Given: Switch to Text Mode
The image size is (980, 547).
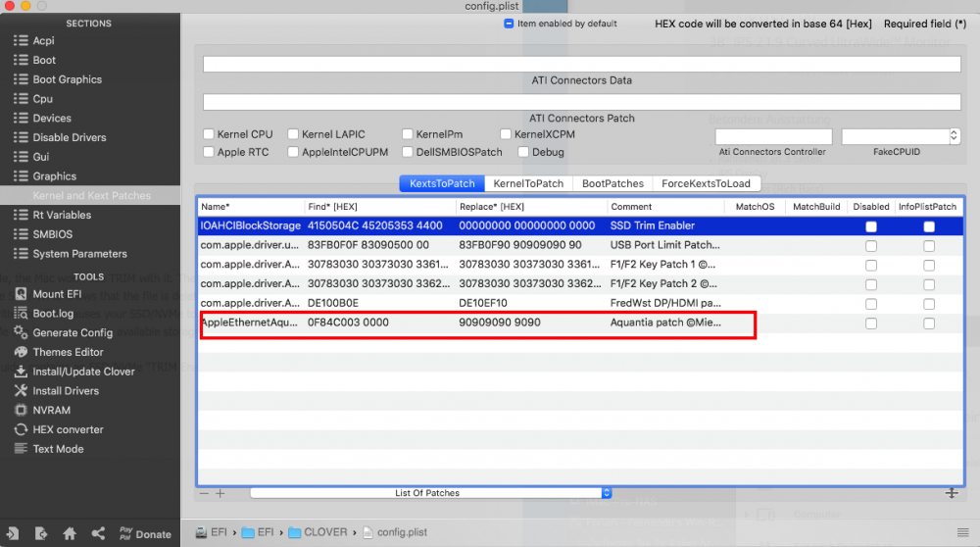Looking at the screenshot, I should tap(58, 449).
